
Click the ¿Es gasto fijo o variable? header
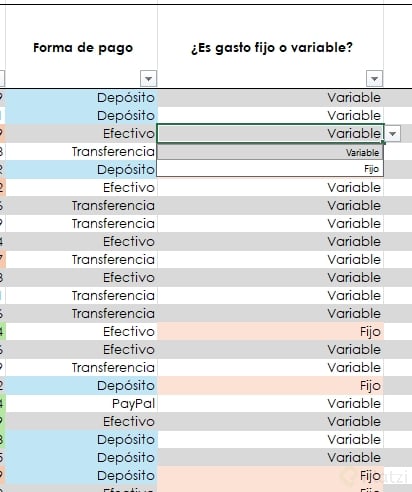tap(270, 47)
